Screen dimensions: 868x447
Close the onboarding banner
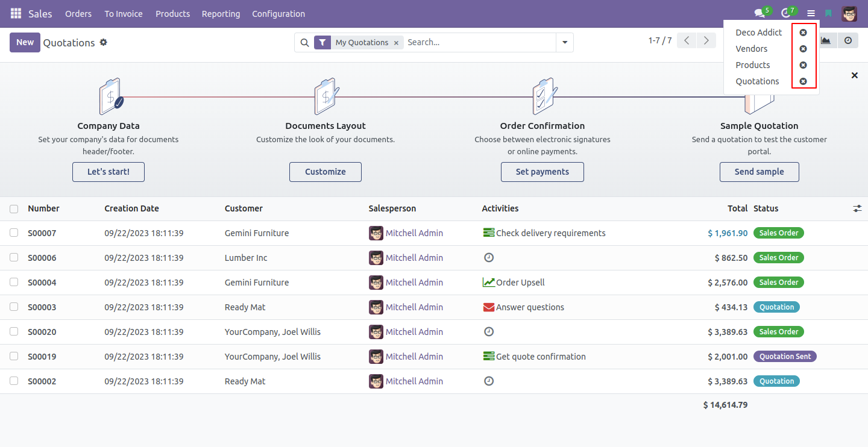tap(854, 75)
